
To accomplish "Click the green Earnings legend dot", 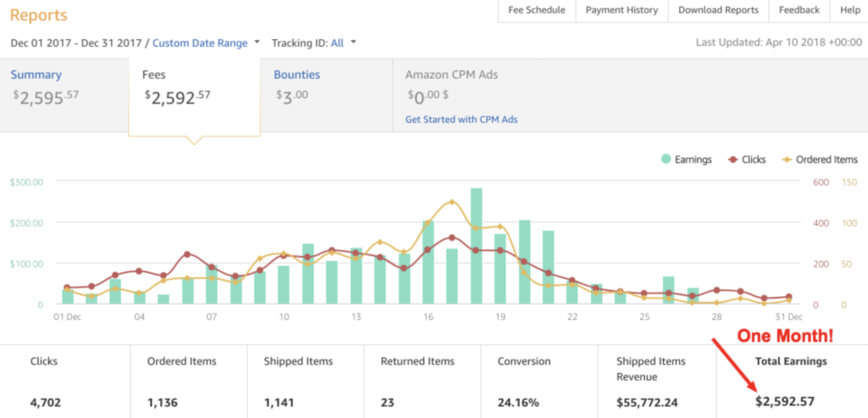I will pyautogui.click(x=666, y=159).
